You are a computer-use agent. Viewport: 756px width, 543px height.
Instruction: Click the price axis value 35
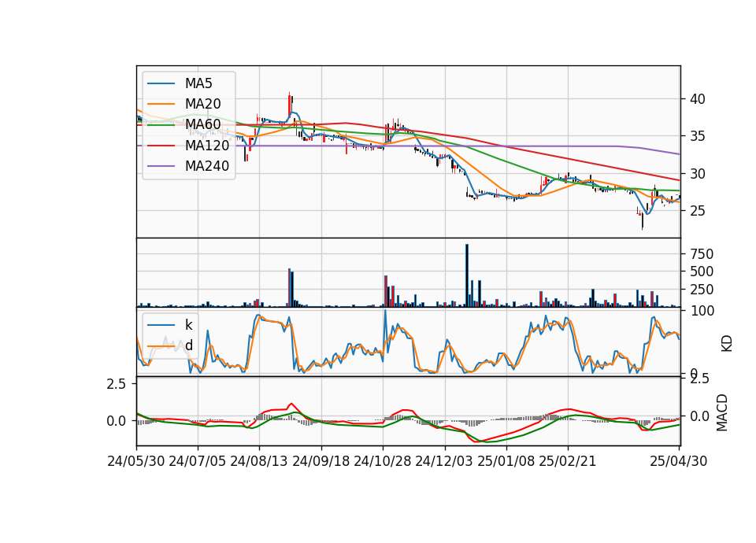pyautogui.click(x=698, y=136)
